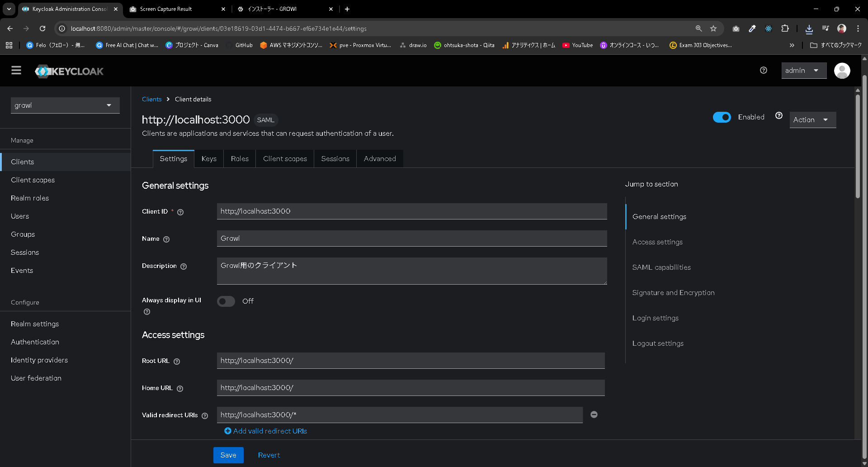Click the Keycloak logo
The width and height of the screenshot is (868, 467).
tap(69, 71)
